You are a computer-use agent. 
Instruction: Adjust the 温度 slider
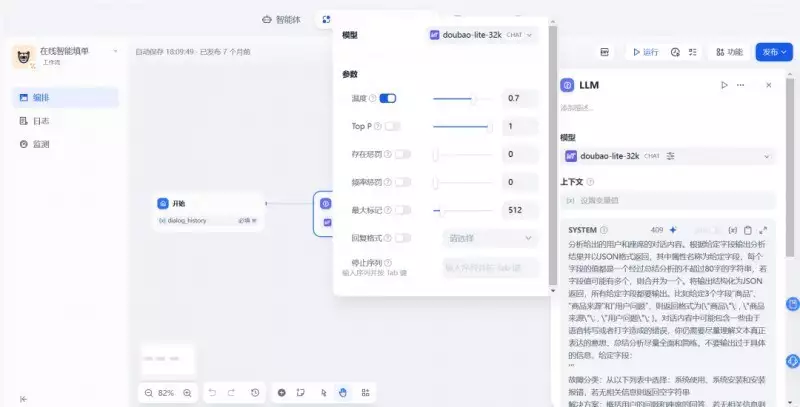463,98
